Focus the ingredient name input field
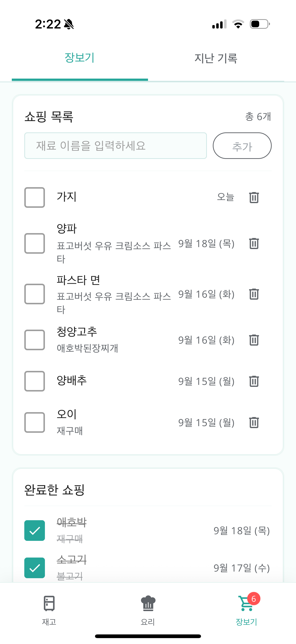The image size is (296, 644). (115, 146)
